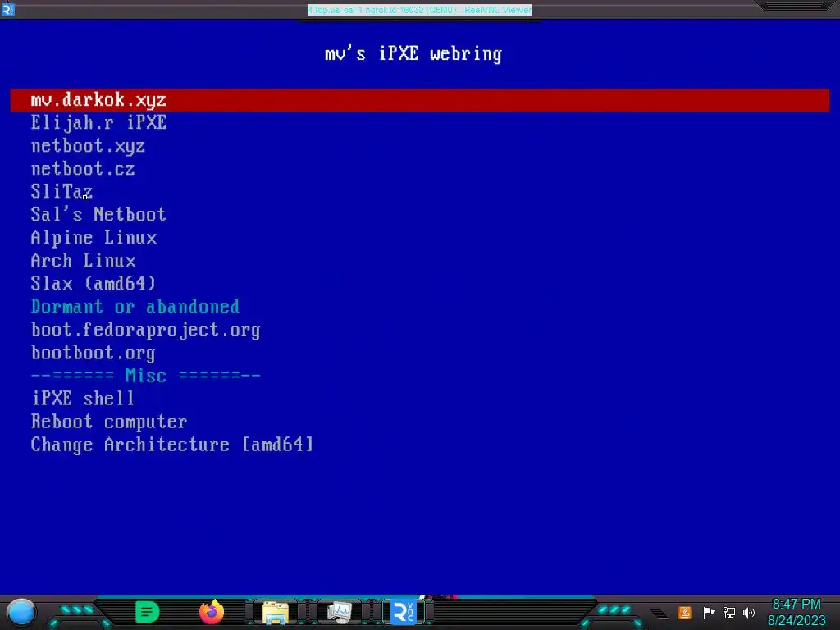Click the RealVNC logo in title bar
The image size is (840, 630).
[x=8, y=10]
